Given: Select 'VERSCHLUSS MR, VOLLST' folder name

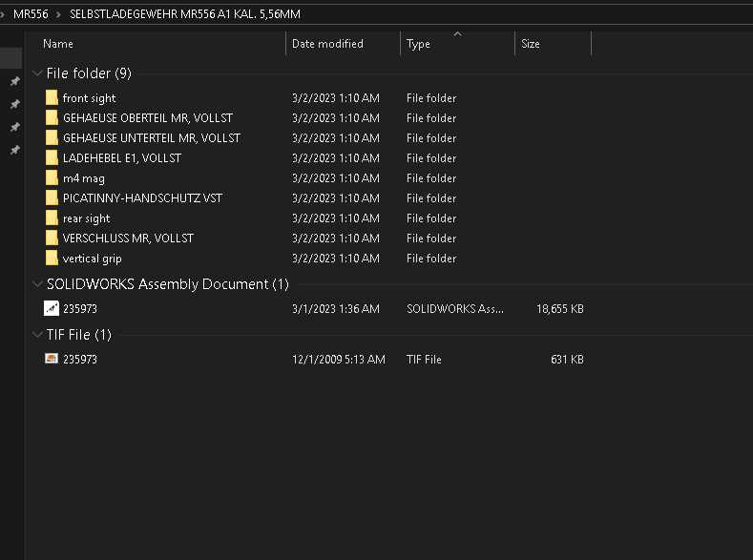Looking at the screenshot, I should point(128,239).
